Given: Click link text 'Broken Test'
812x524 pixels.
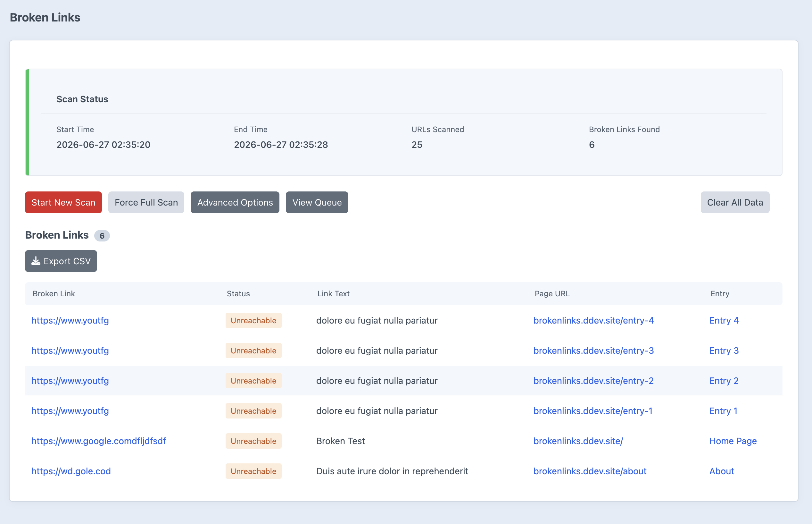Looking at the screenshot, I should (x=341, y=441).
